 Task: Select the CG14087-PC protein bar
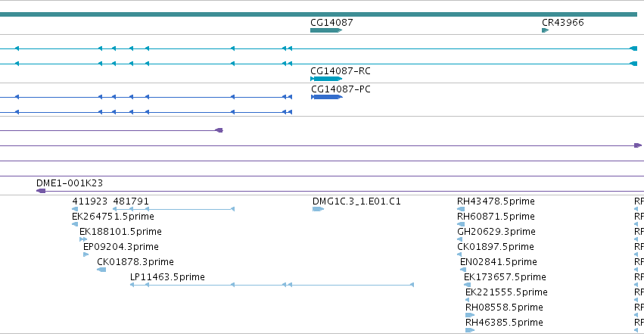point(326,97)
